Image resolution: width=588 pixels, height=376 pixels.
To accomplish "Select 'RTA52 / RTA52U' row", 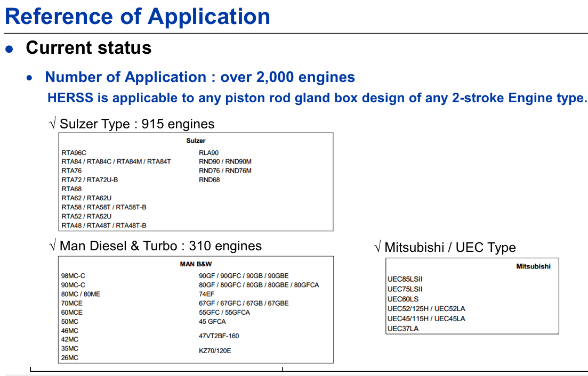I will [86, 216].
